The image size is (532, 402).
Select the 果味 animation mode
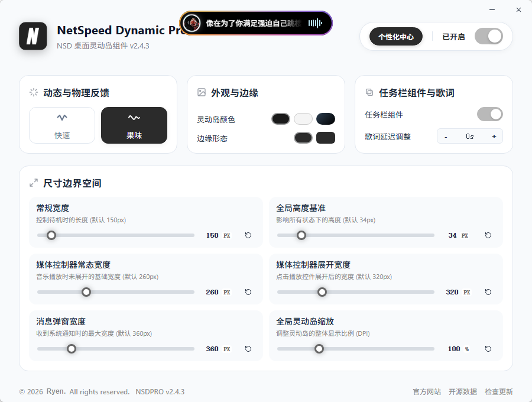click(134, 125)
